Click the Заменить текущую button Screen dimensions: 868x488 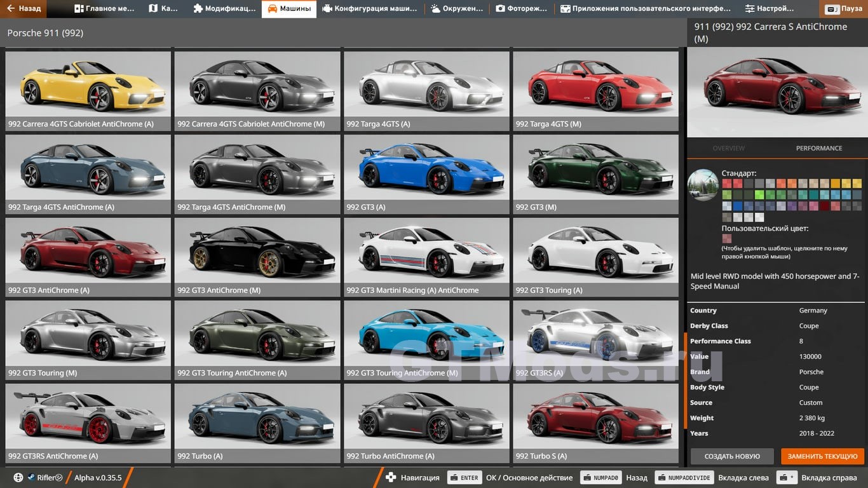coord(823,456)
